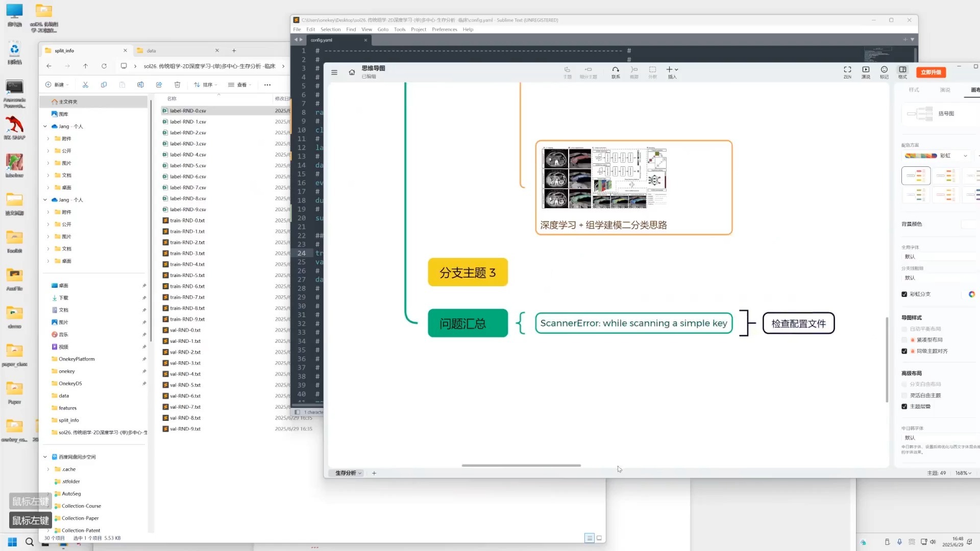Select config.yaml tab in Sublime
This screenshot has height=551, width=980.
338,40
